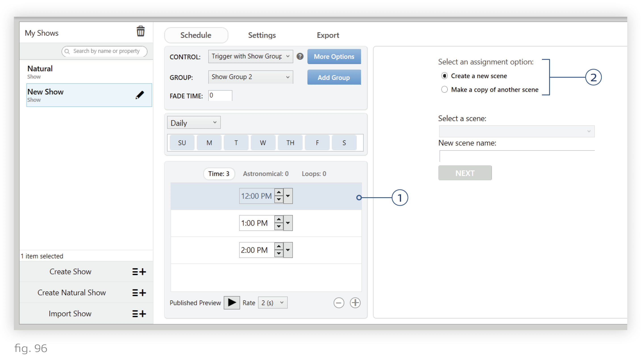Click Create Show label
The width and height of the screenshot is (644, 360).
tap(70, 272)
